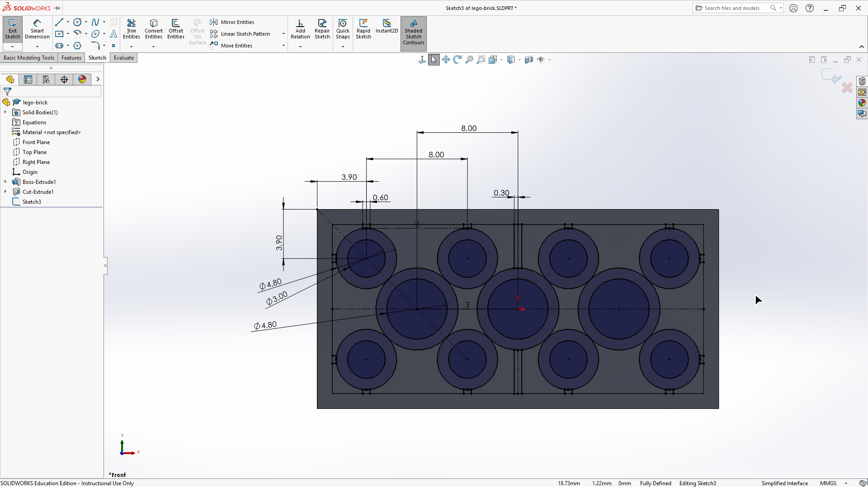Select the Smart Dimension tool
Viewport: 868px width, 487px height.
pyautogui.click(x=37, y=29)
